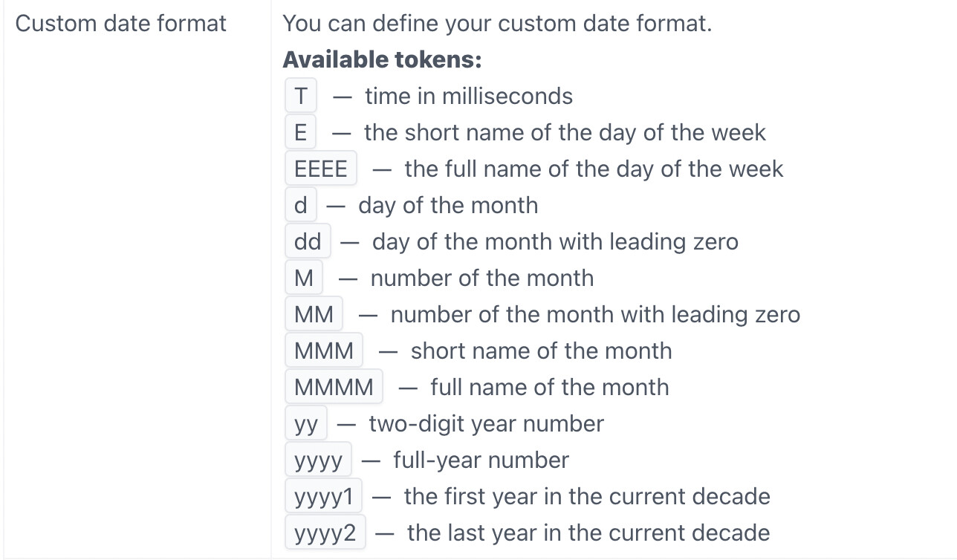
Task: Click the "Available tokens:" heading
Action: [382, 60]
